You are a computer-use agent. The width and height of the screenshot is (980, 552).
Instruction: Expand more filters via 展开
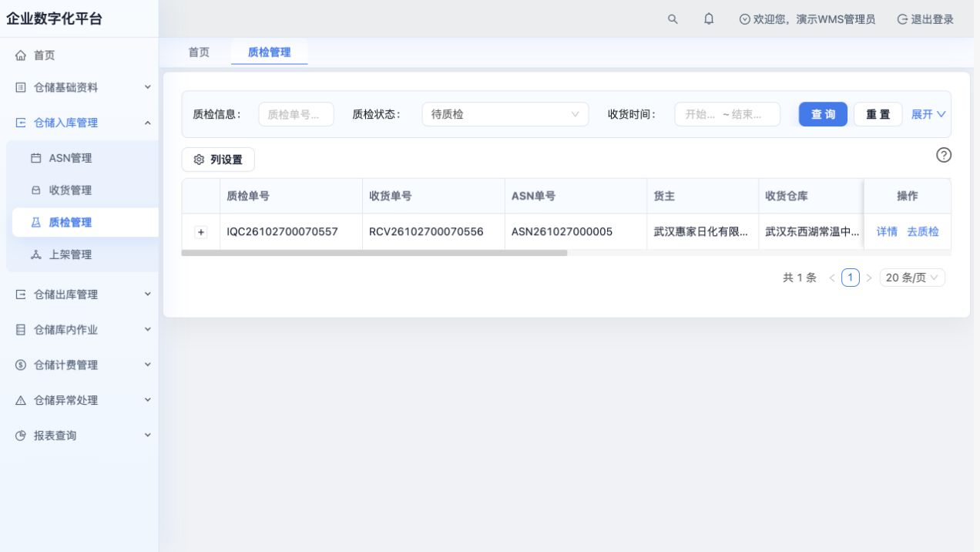928,114
